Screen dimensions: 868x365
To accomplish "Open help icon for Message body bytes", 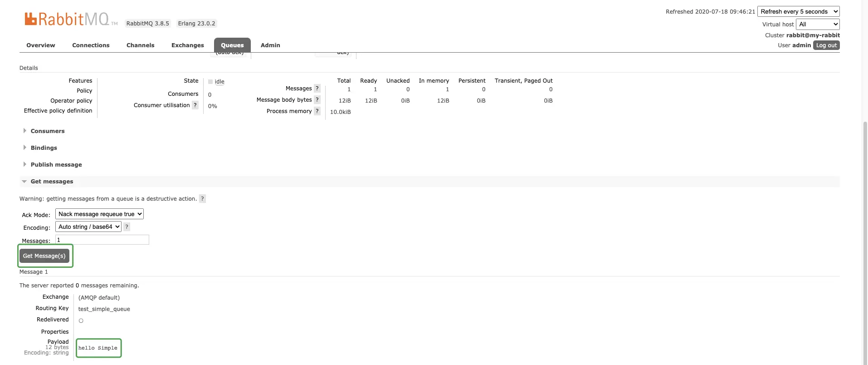I will (317, 100).
